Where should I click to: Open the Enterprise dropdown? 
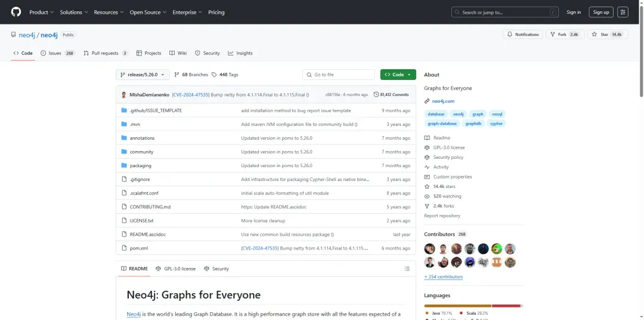pyautogui.click(x=187, y=13)
